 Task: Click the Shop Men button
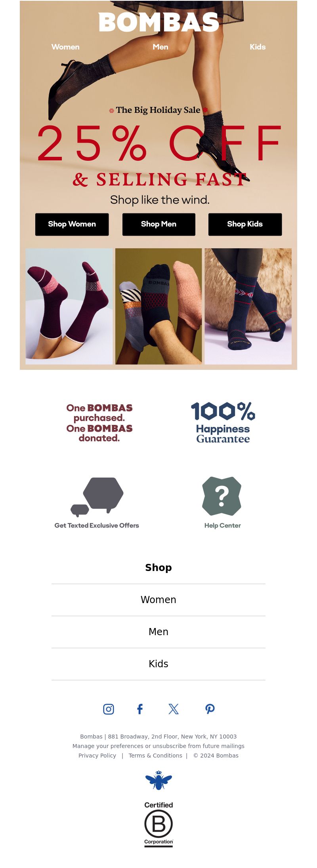click(158, 224)
